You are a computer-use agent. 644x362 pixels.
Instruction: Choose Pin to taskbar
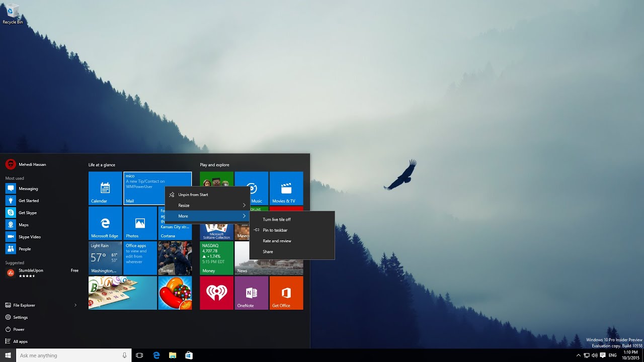point(292,230)
